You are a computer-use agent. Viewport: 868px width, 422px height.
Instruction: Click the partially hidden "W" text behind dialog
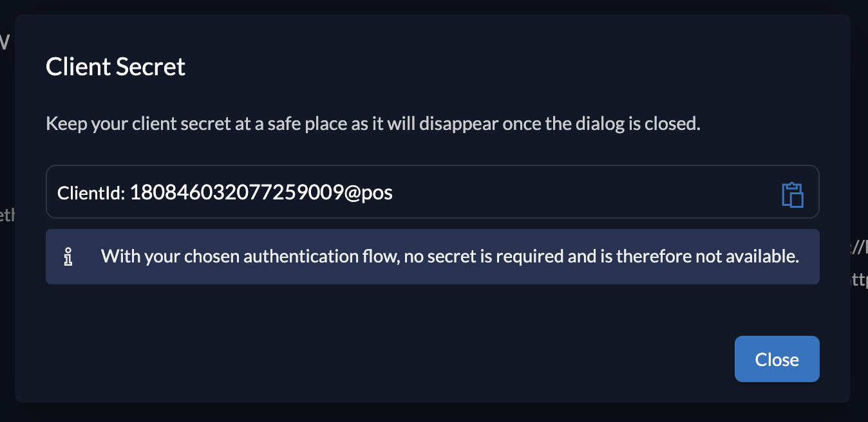tap(5, 42)
